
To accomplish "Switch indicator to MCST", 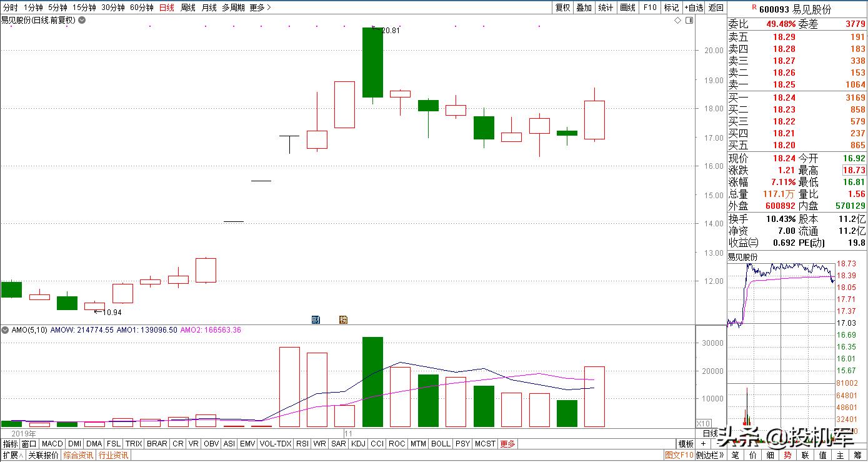I will pyautogui.click(x=485, y=444).
